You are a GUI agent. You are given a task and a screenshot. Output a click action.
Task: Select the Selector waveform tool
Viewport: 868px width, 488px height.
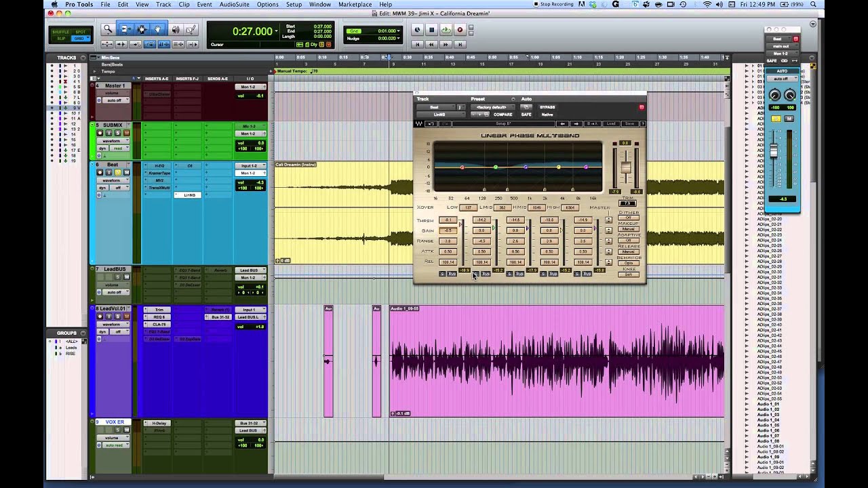142,29
